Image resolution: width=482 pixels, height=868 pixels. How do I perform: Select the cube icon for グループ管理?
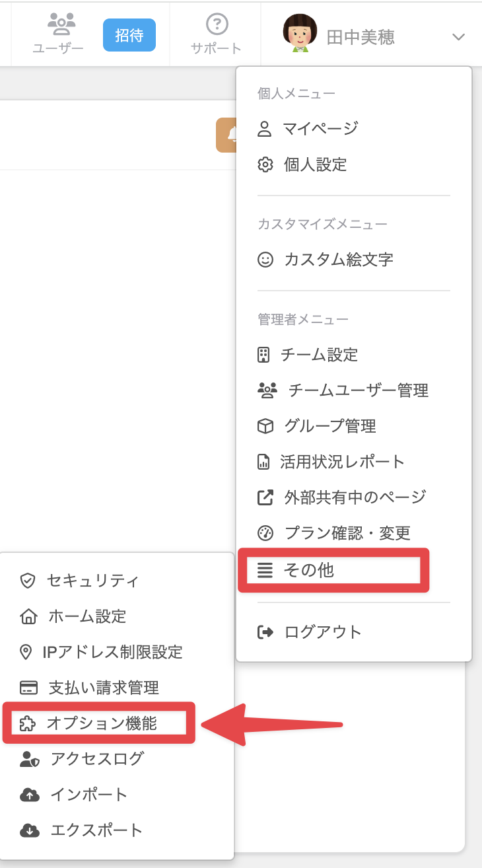(x=265, y=426)
